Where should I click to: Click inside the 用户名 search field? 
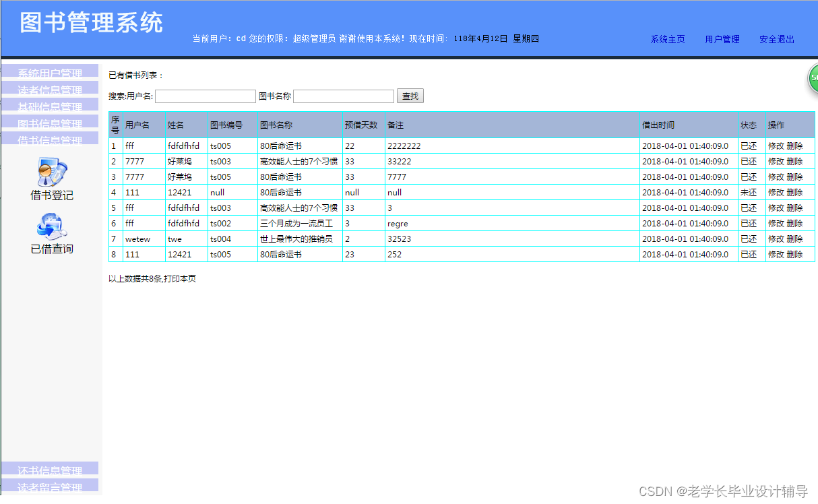(x=206, y=96)
